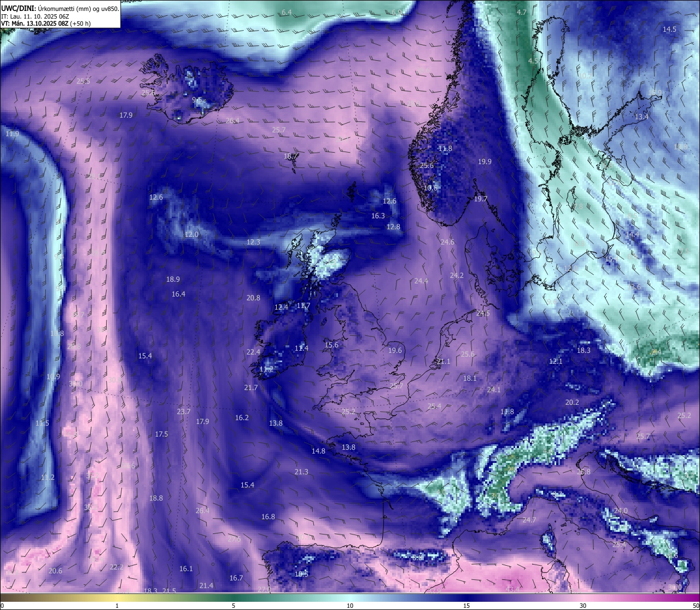Click the 15.6 value label
The image size is (700, 610).
point(331,345)
